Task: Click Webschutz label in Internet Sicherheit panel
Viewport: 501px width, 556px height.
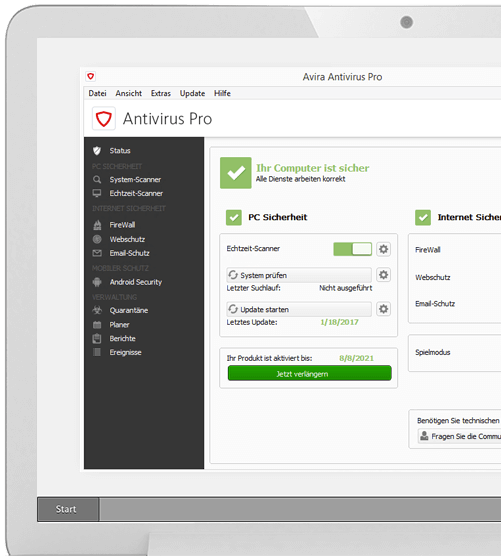Action: tap(433, 277)
